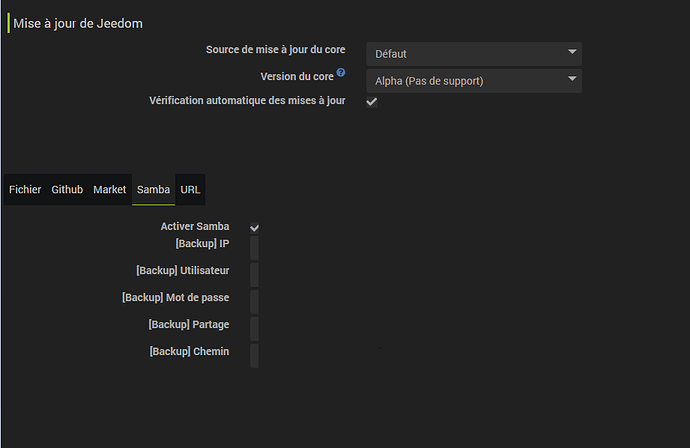Screen dimensions: 690x448
Task: Click the 'Vérification automatique des mises à jour' label
Action: click(247, 101)
